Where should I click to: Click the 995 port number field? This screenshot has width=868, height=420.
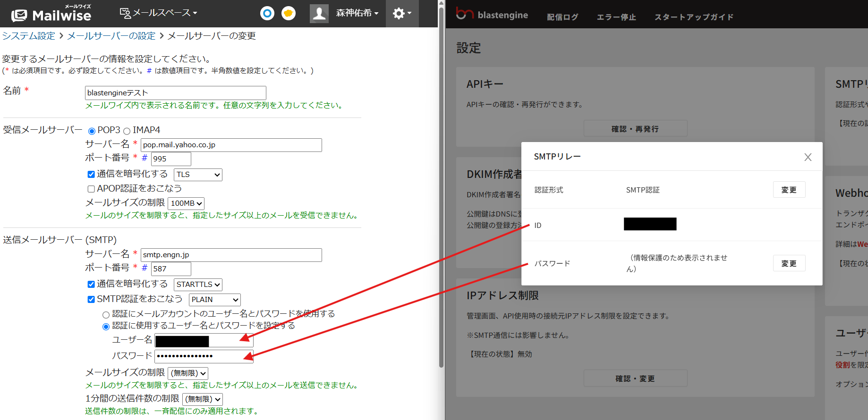pos(171,159)
